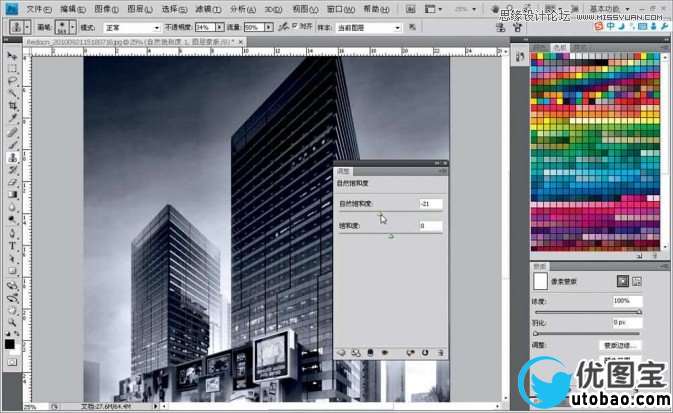Open the 基本功能 workspace dropdown
The width and height of the screenshot is (673, 413).
(x=609, y=9)
